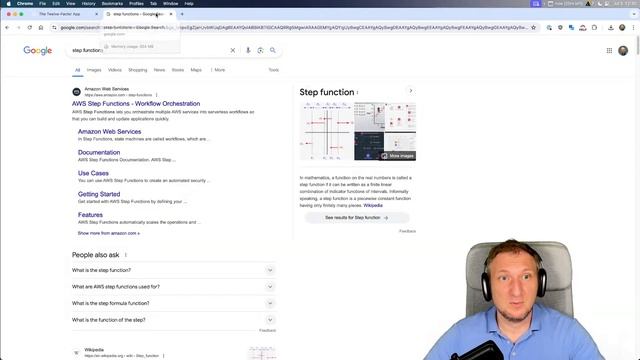Switch to the Twelve-Factor App tab

coord(60,14)
